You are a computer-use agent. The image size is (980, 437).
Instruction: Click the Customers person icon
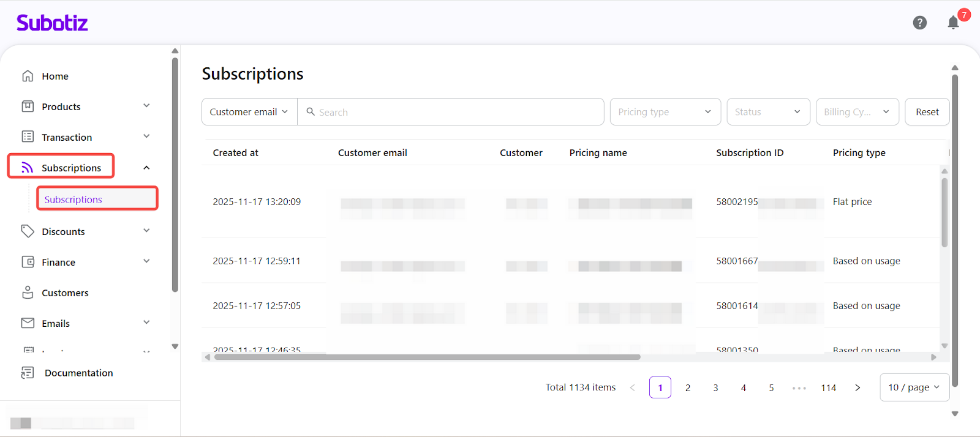coord(28,293)
